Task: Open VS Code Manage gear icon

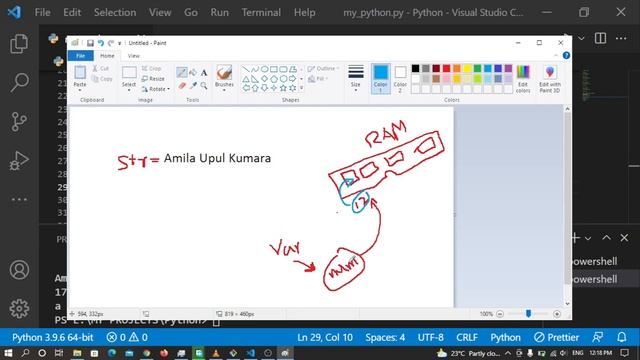Action: coord(19,309)
